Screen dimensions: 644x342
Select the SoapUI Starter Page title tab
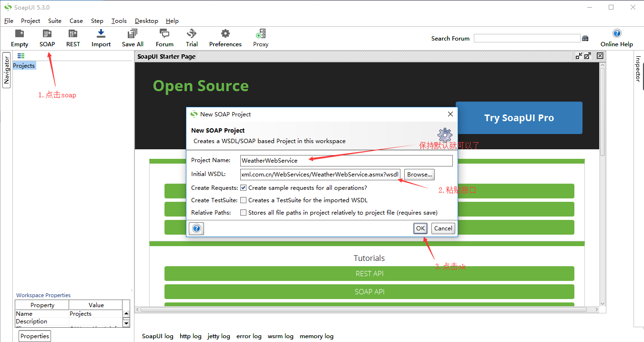[166, 56]
